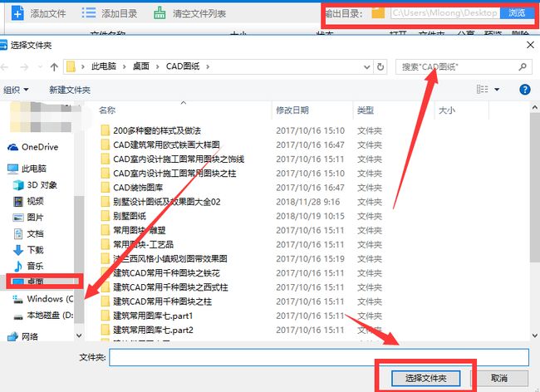Close the 选择文件夹 dialog

(x=530, y=45)
